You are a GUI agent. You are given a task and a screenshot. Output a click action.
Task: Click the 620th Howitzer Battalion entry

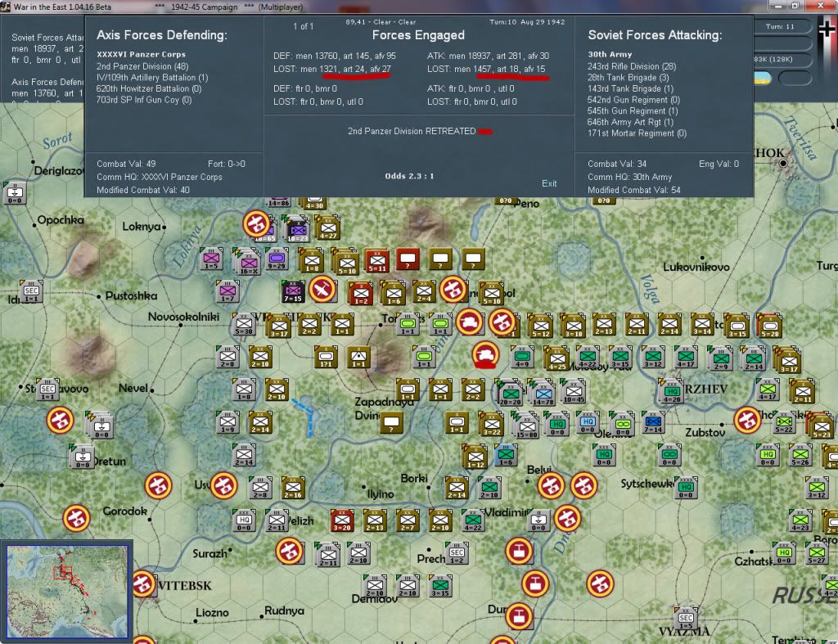[x=149, y=88]
